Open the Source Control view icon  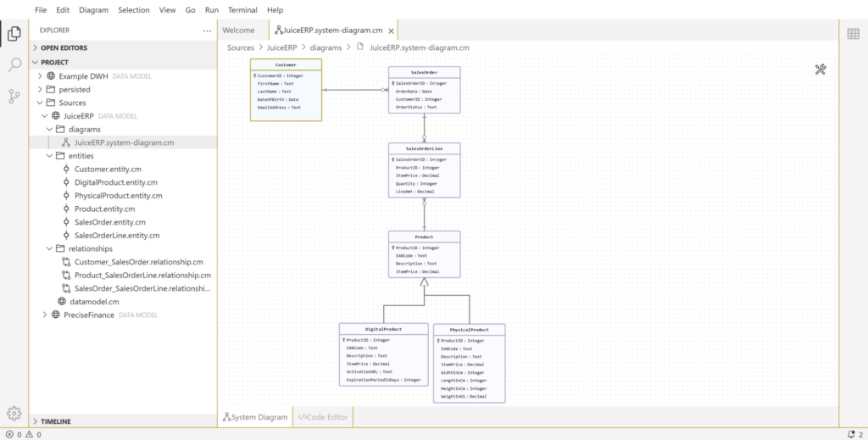14,97
